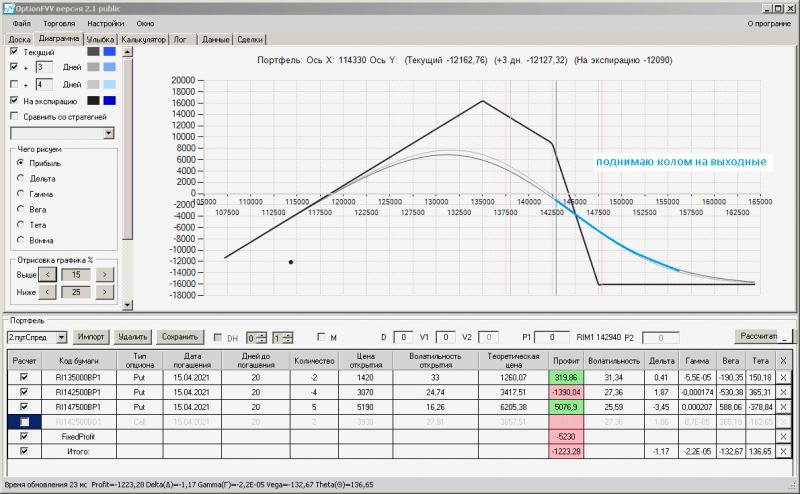Click the OptionFVV application icon in title bar
800x494 pixels.
pos(9,9)
